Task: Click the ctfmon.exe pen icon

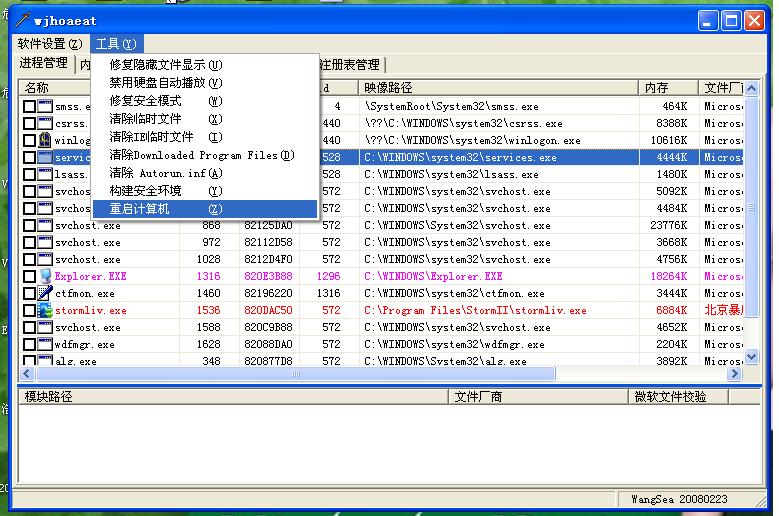Action: point(45,293)
